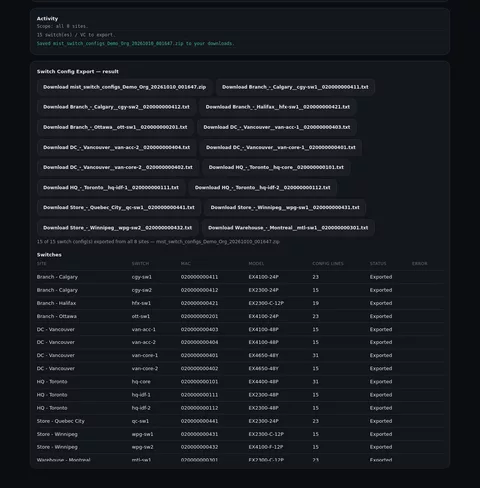Download DC Vancouver van-acc-2 config

click(116, 147)
